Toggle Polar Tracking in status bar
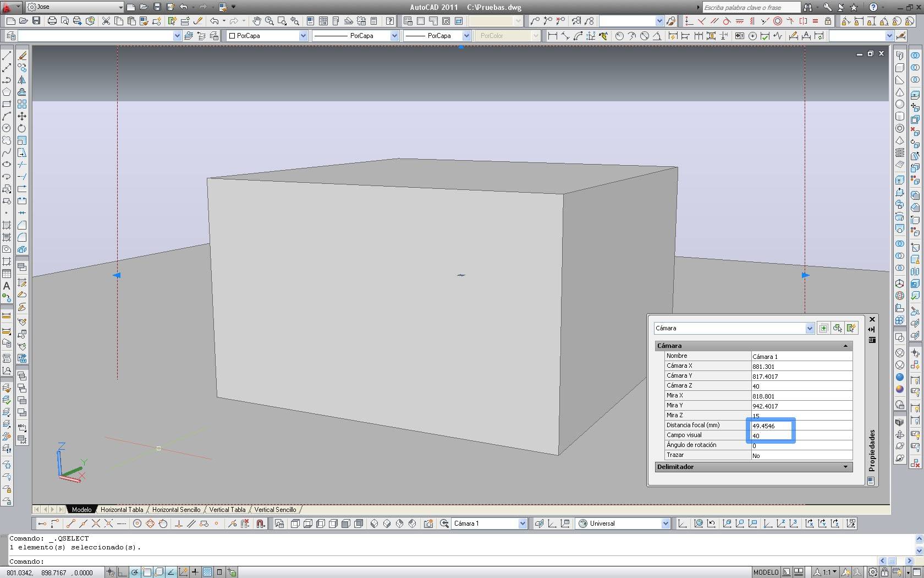924x578 pixels. click(x=135, y=572)
